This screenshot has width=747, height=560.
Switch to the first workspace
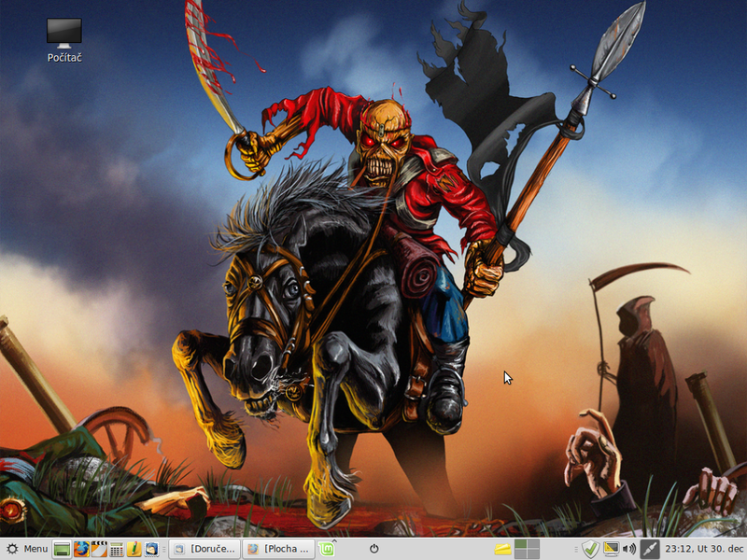pos(521,544)
